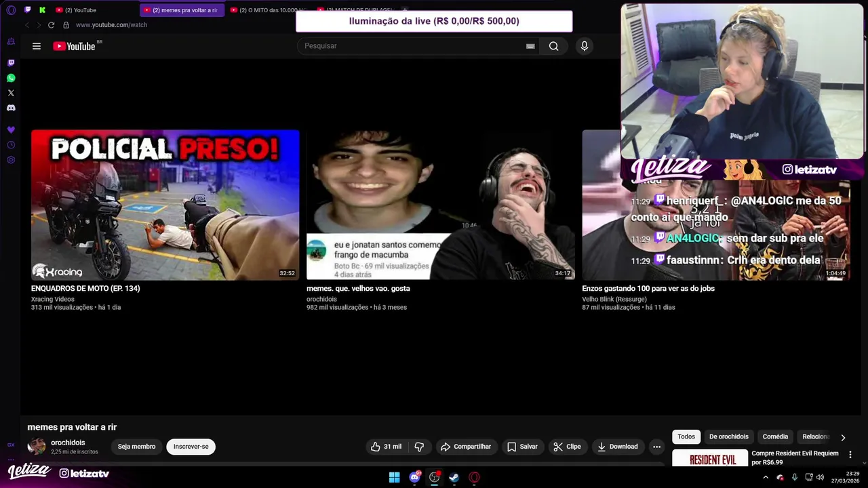Open 'memes. que. velhos vao. gosta' title
Viewport: 868px width, 488px height.
point(358,288)
